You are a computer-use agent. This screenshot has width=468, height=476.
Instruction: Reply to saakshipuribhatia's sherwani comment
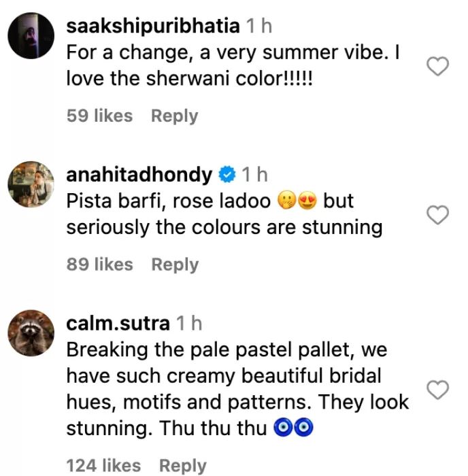click(175, 116)
